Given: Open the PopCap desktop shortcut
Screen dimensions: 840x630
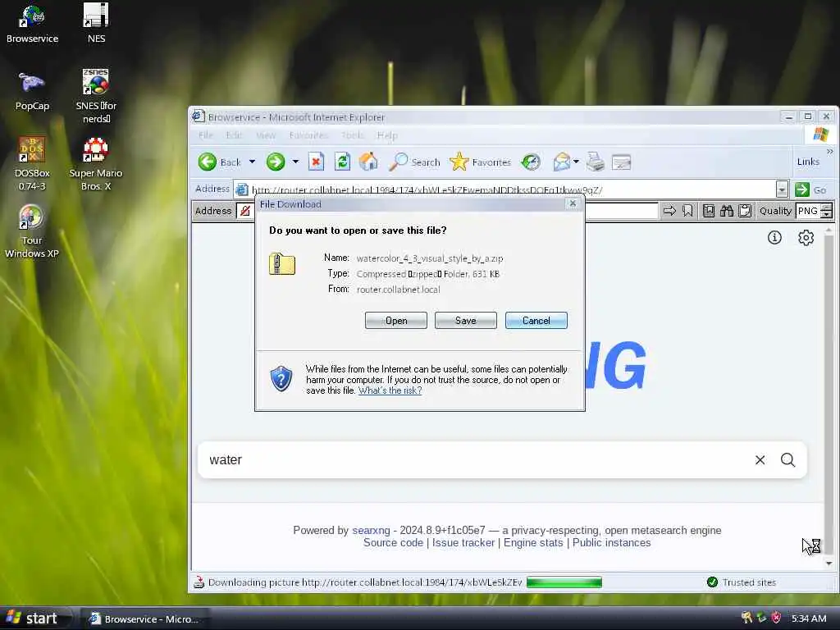Looking at the screenshot, I should 32,91.
